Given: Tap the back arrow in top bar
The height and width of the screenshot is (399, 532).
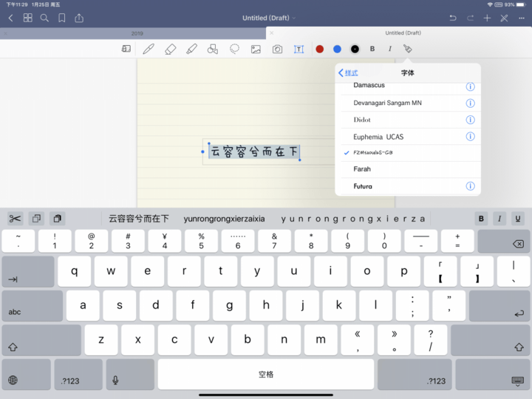Looking at the screenshot, I should pos(10,18).
